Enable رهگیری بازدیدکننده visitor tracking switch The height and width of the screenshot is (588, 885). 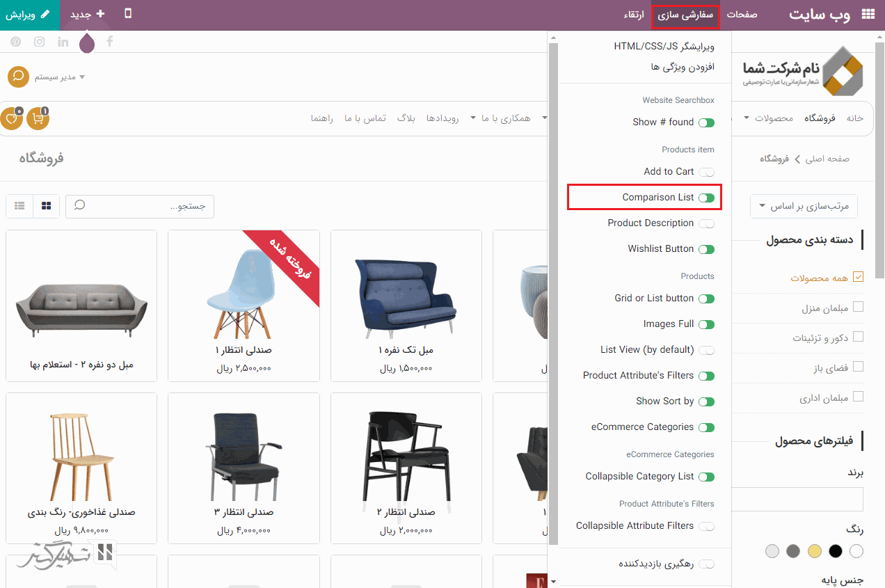coord(707,564)
